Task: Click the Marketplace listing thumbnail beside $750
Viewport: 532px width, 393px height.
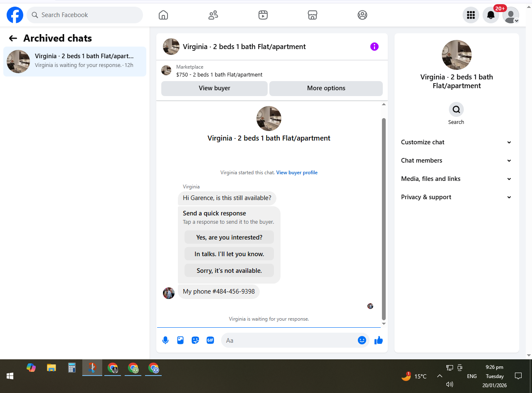Action: (x=166, y=70)
